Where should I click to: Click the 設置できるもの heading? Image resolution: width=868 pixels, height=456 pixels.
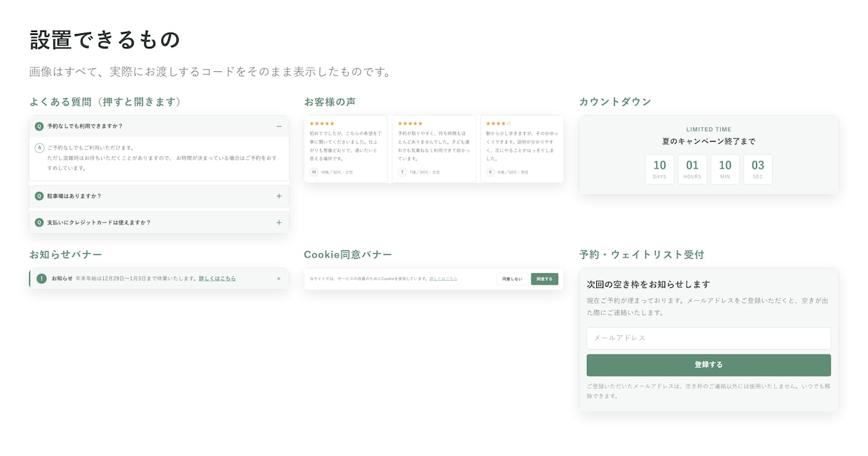(105, 40)
